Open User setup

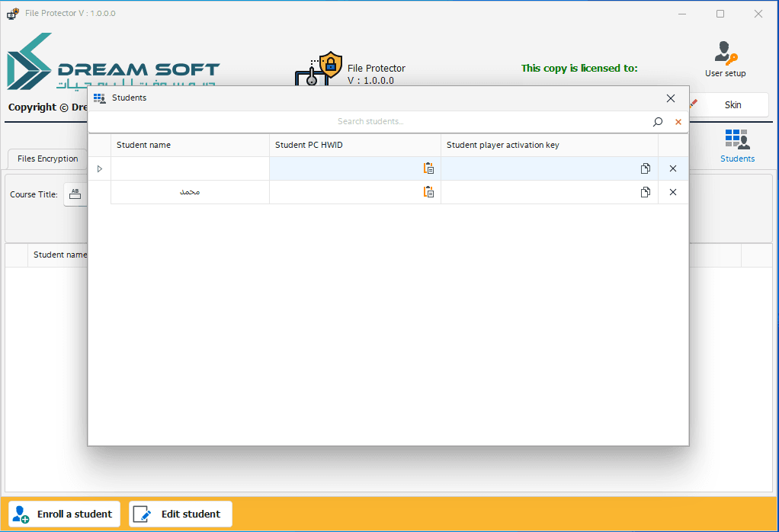tap(725, 59)
